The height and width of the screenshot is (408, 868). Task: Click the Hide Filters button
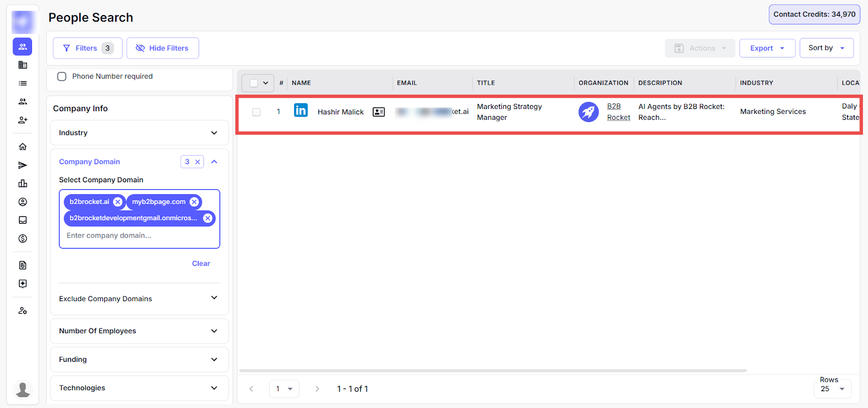[x=162, y=48]
